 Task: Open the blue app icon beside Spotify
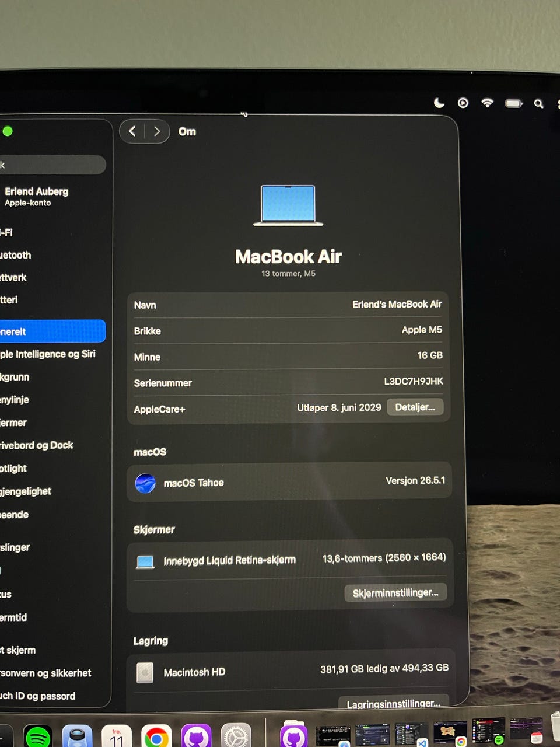[77, 736]
